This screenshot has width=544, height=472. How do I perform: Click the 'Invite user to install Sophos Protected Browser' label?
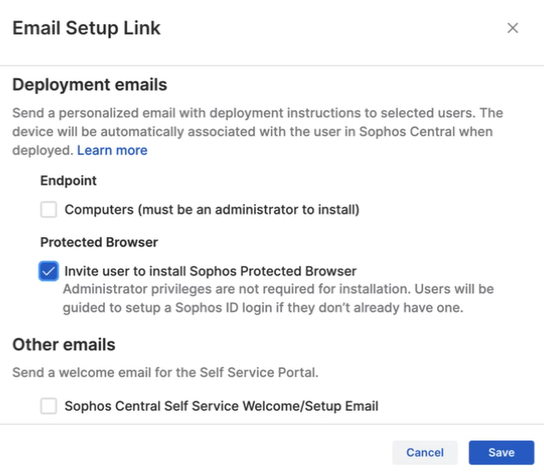tap(210, 271)
